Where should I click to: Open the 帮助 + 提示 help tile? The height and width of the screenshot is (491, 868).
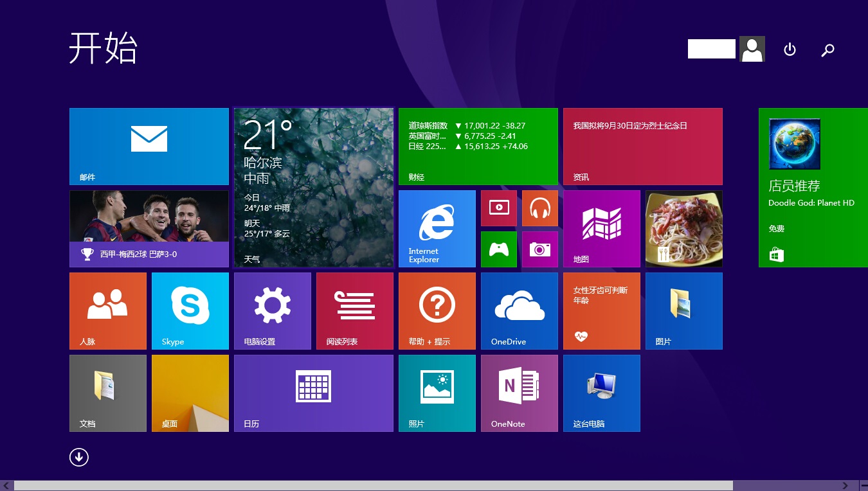(437, 311)
